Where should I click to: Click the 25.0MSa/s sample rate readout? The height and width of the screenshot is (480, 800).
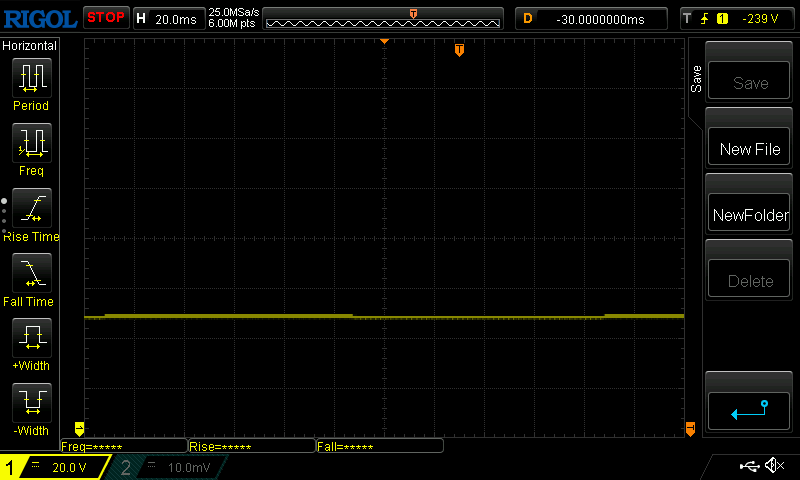pos(234,12)
